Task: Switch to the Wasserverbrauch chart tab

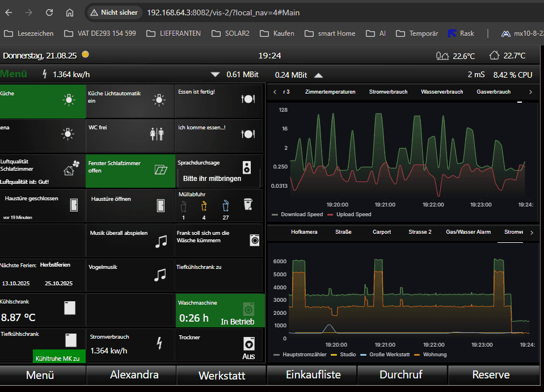Action: (442, 92)
